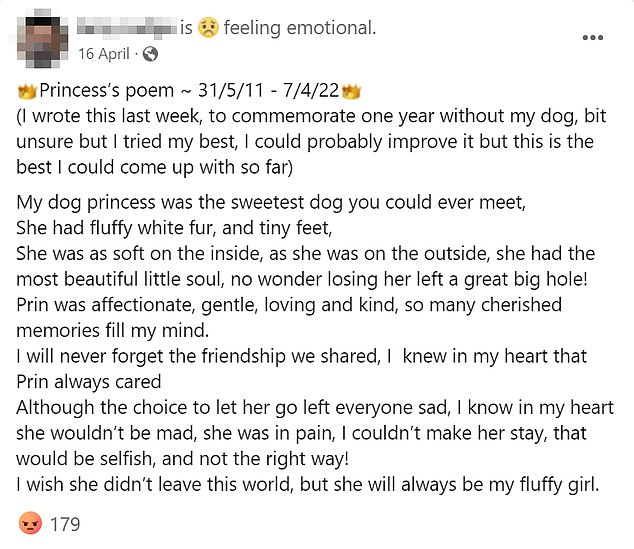Click the 'Princess's poem ~ 31/5/11 - 7/4/22' title
The height and width of the screenshot is (549, 634).
(188, 92)
